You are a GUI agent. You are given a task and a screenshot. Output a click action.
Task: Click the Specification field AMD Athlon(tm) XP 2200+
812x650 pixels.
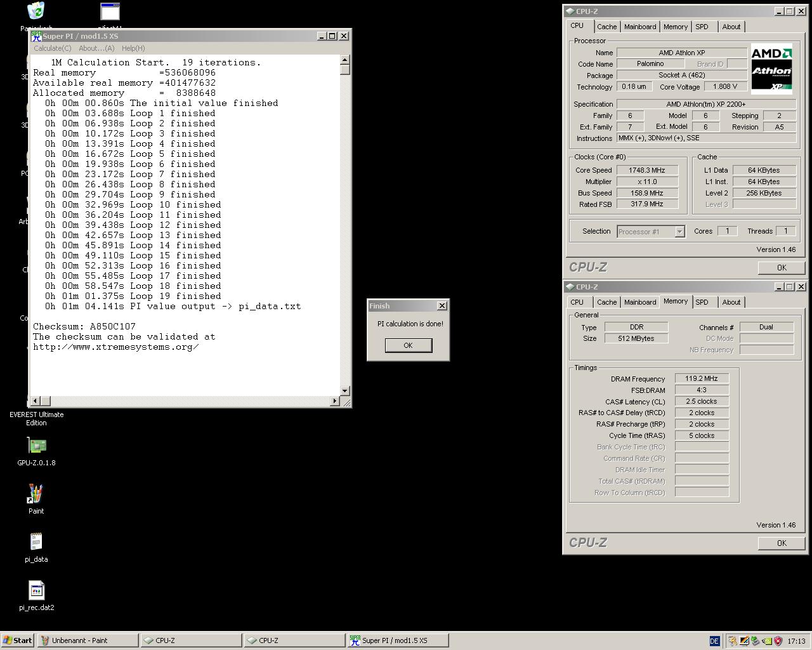pos(706,104)
